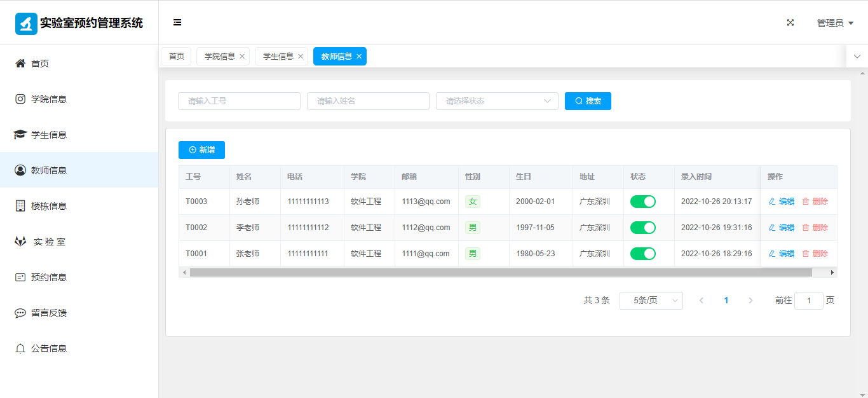Click the table's horizontal scrollbar
Screen dimensions: 868x398
coord(500,273)
